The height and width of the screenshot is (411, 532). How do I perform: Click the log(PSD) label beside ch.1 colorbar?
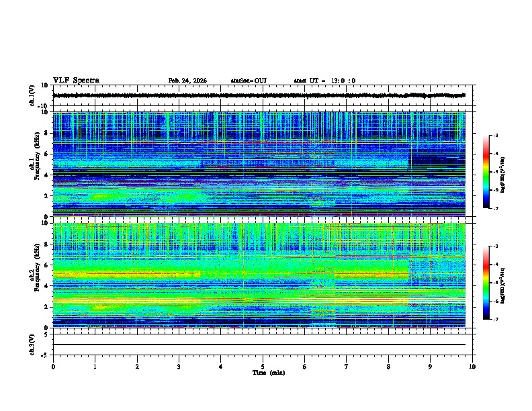click(x=503, y=175)
